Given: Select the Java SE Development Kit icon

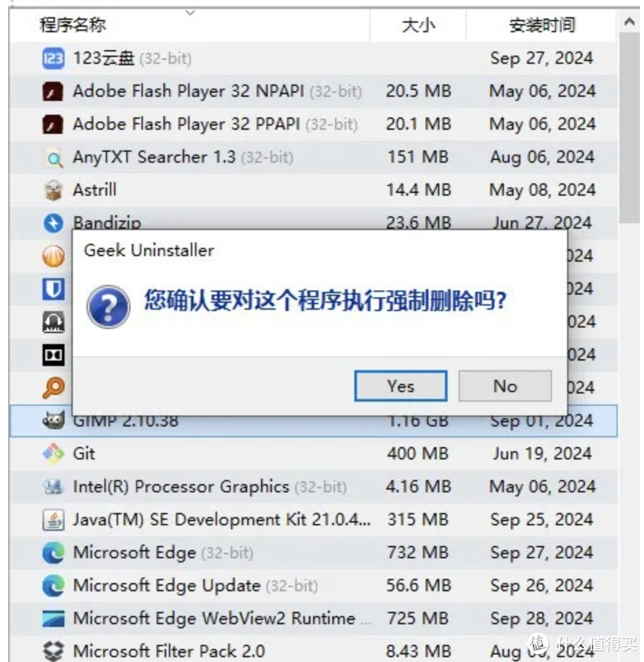Looking at the screenshot, I should point(53,520).
